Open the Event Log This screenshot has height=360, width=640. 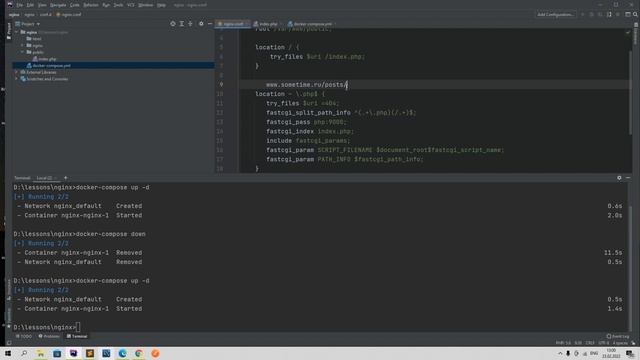click(618, 336)
